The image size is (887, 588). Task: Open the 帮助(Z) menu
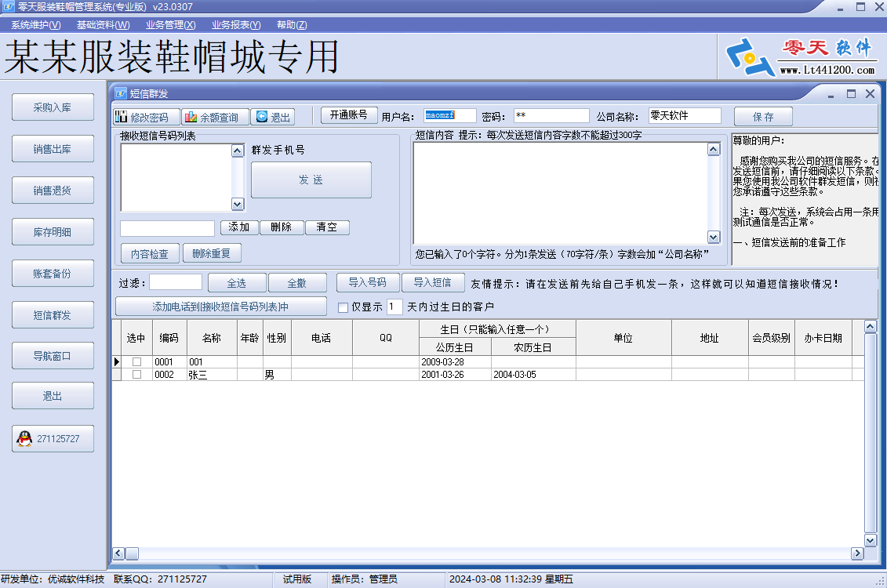[x=292, y=25]
